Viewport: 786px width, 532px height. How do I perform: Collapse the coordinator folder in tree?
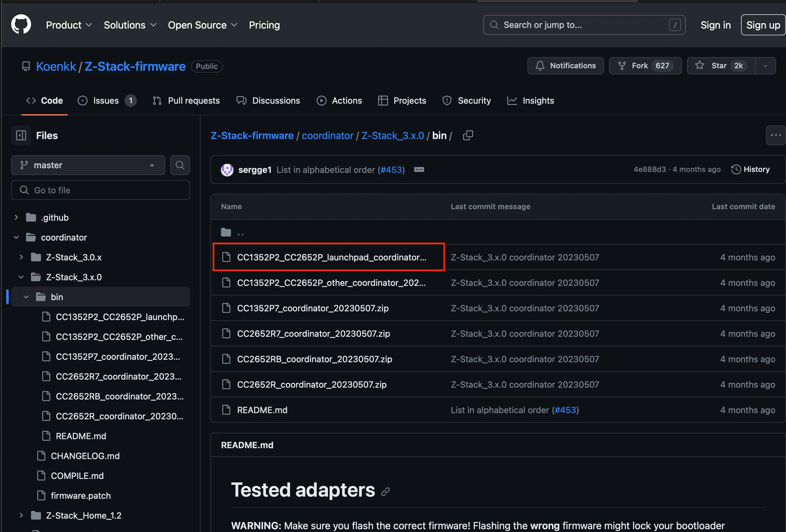(16, 237)
